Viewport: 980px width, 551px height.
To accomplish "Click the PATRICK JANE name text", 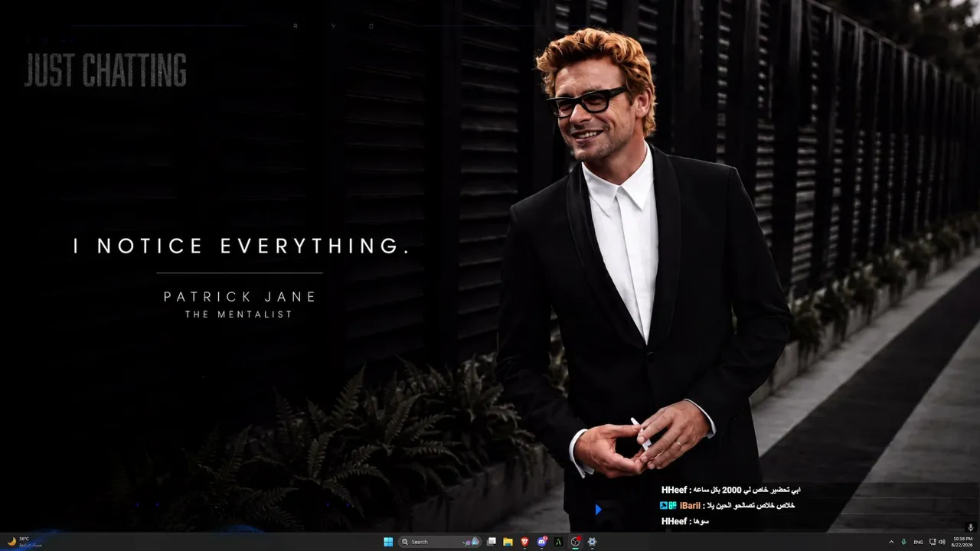I will click(240, 297).
